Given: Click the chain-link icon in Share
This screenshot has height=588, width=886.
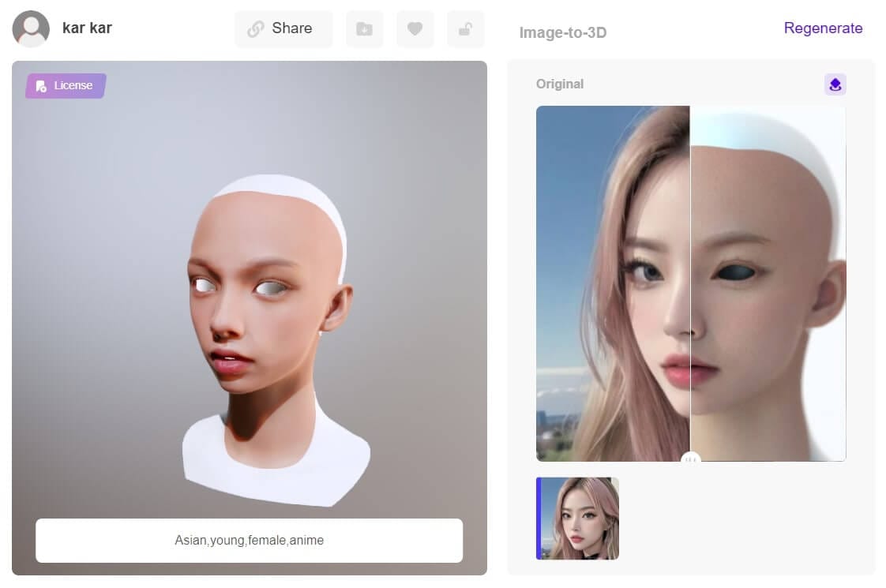Looking at the screenshot, I should [255, 29].
